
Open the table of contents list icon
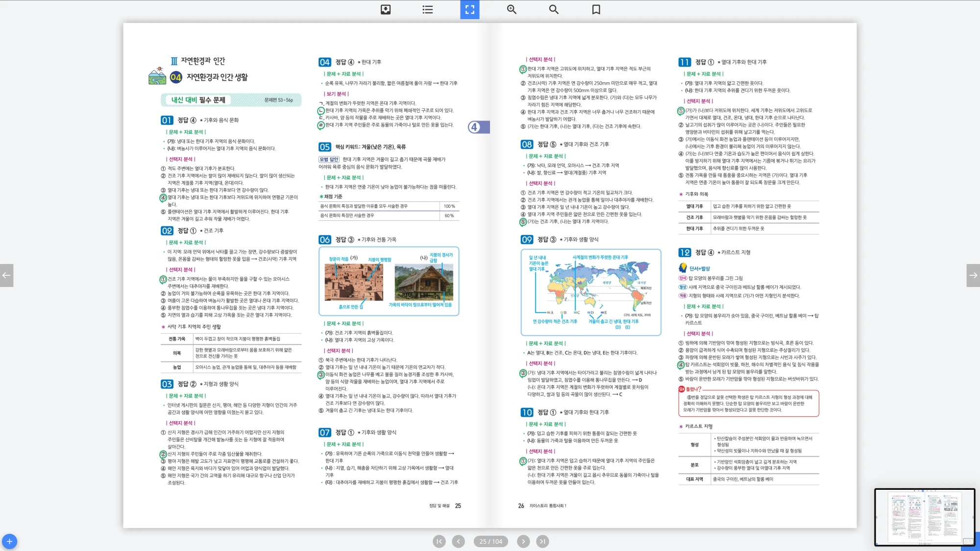click(428, 9)
